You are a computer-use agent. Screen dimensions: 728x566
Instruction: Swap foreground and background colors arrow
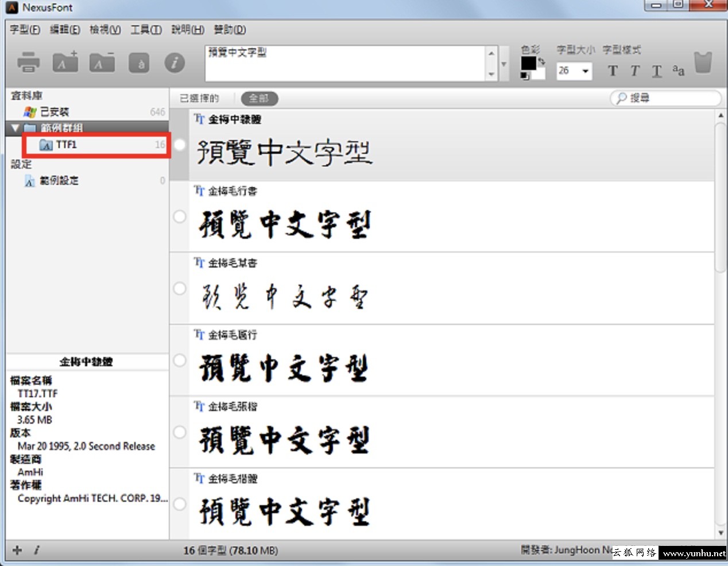coord(541,61)
